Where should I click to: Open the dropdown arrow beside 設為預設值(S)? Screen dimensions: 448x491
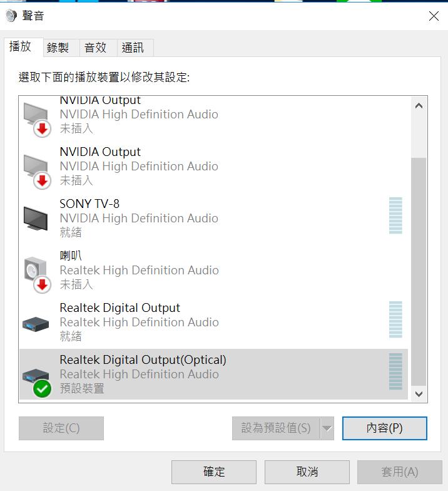point(327,428)
